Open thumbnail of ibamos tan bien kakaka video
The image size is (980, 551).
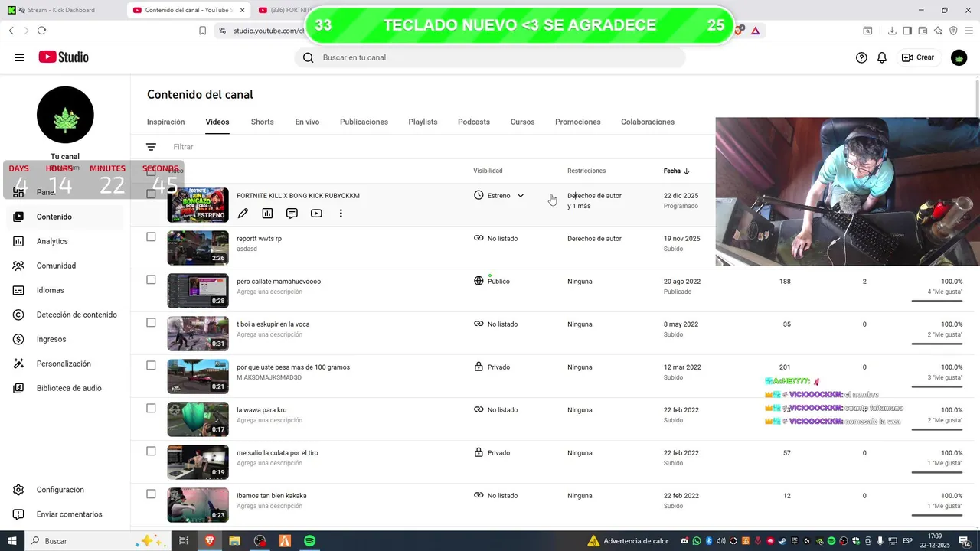pos(198,505)
